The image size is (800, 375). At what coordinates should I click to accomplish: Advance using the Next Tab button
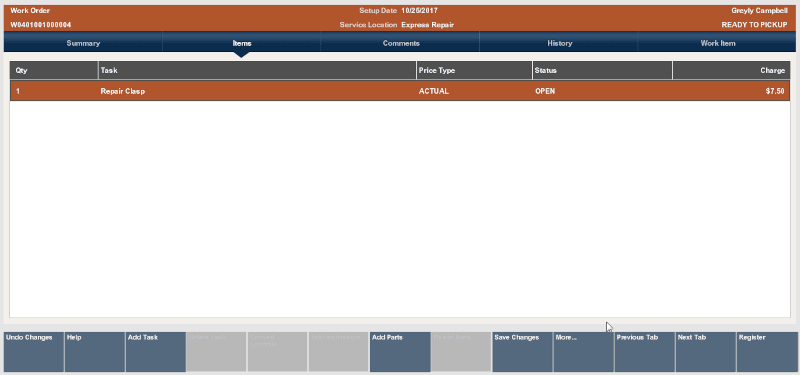(x=705, y=352)
